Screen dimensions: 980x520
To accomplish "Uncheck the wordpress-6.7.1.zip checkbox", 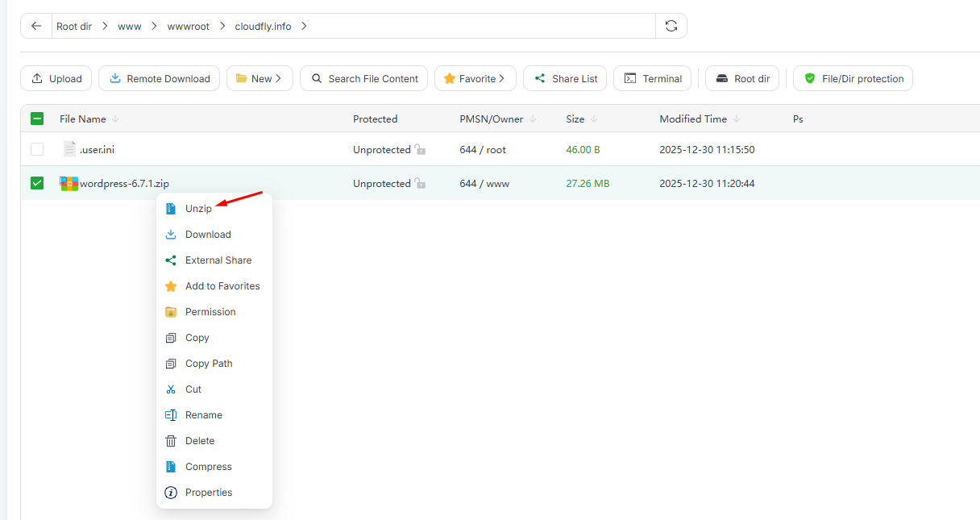I will point(37,183).
